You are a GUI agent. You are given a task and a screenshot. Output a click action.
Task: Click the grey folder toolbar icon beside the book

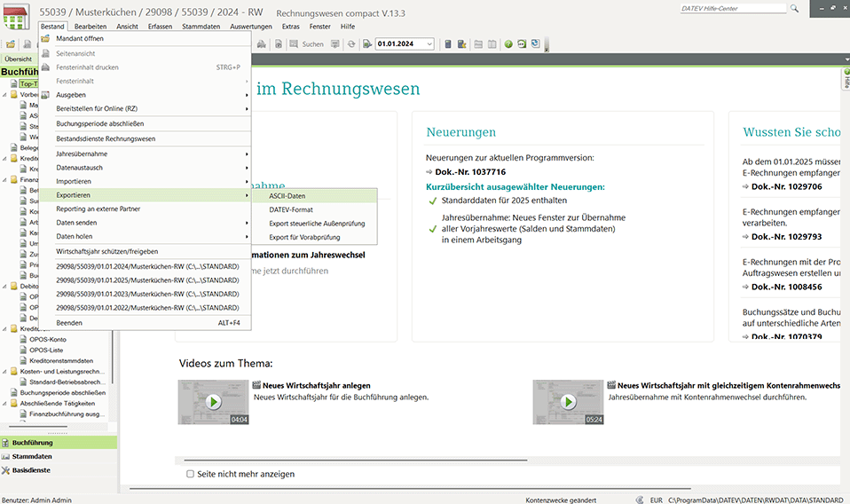coord(478,43)
